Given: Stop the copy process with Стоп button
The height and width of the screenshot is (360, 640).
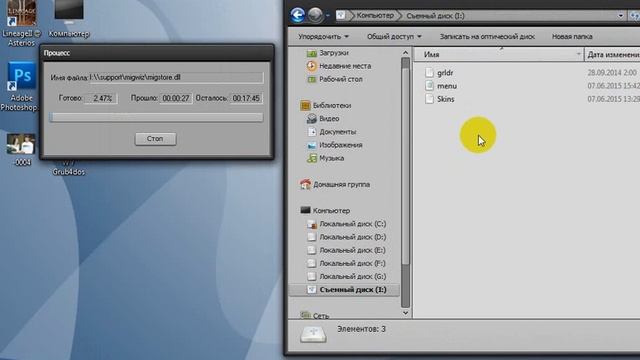Looking at the screenshot, I should pos(156,139).
